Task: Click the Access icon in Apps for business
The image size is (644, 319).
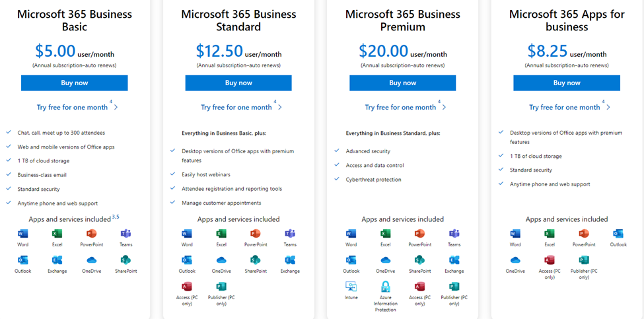Action: click(550, 260)
